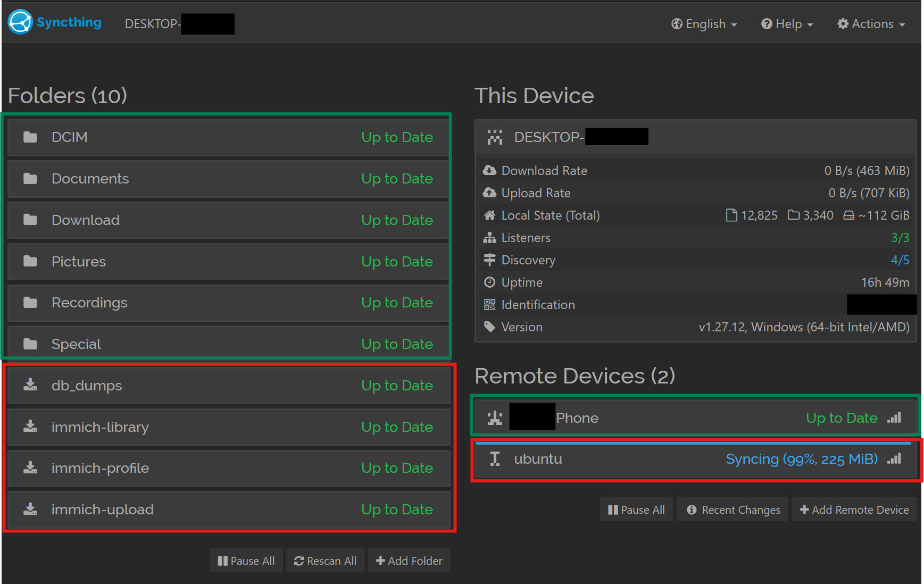
Task: Expand the Documents folder panel
Action: 229,179
